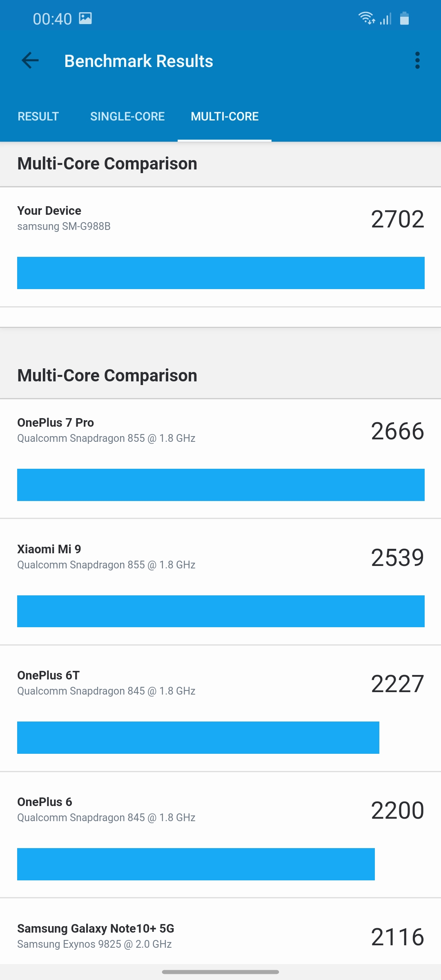Image resolution: width=441 pixels, height=980 pixels.
Task: Tap the cellular signal strength icon
Action: coord(386,18)
